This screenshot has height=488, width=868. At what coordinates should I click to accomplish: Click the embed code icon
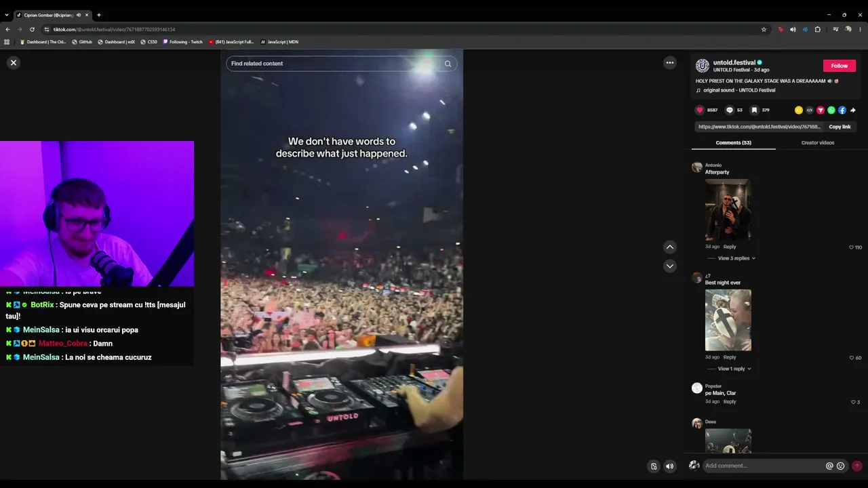pyautogui.click(x=810, y=110)
